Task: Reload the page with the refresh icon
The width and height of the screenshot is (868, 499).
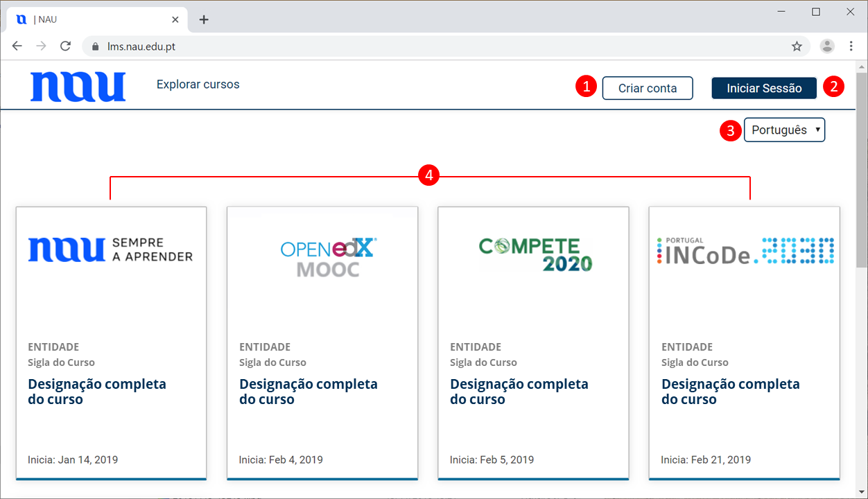Action: point(65,46)
